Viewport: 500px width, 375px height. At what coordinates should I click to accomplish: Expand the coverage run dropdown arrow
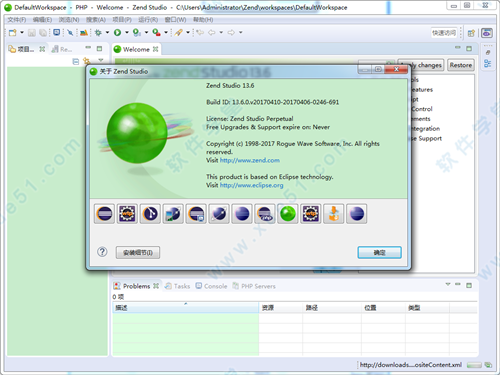[146, 32]
